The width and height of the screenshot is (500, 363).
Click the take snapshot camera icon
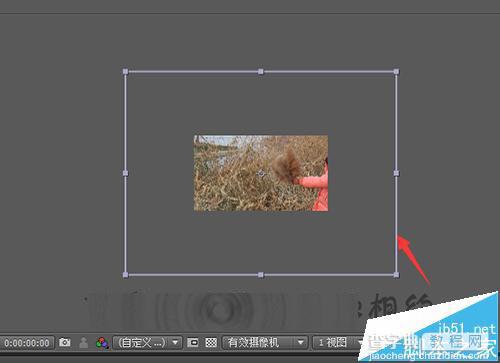(65, 342)
